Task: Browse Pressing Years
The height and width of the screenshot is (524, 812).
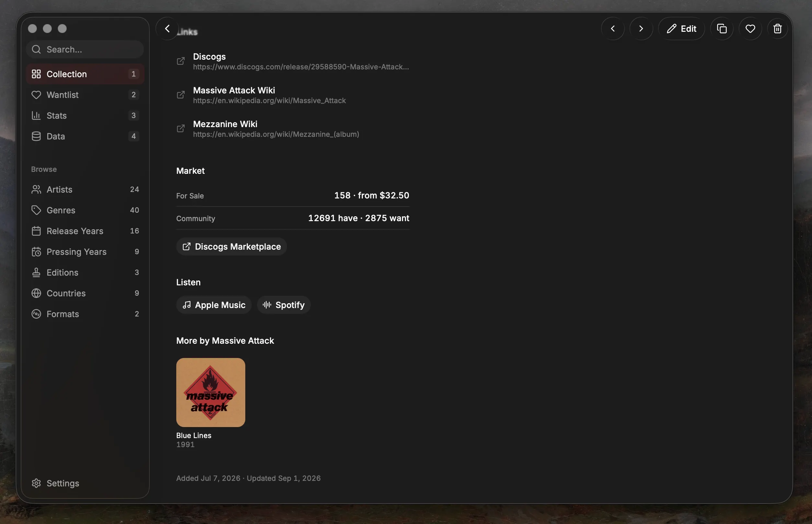Action: click(85, 251)
